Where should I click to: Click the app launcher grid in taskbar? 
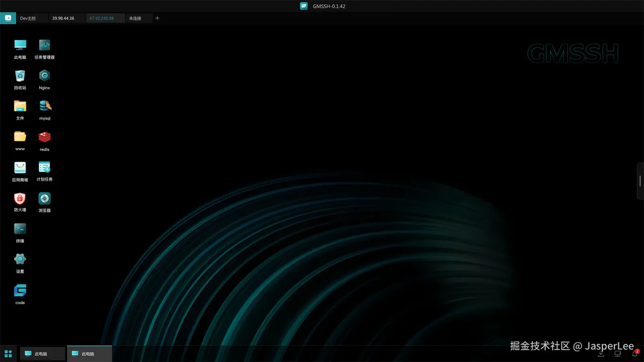tap(8, 354)
